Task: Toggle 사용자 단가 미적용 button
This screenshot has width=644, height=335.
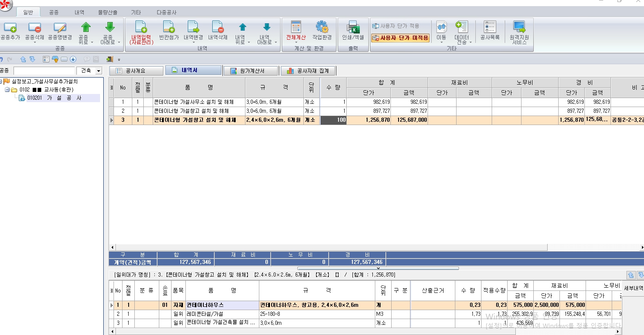Action: coord(400,38)
